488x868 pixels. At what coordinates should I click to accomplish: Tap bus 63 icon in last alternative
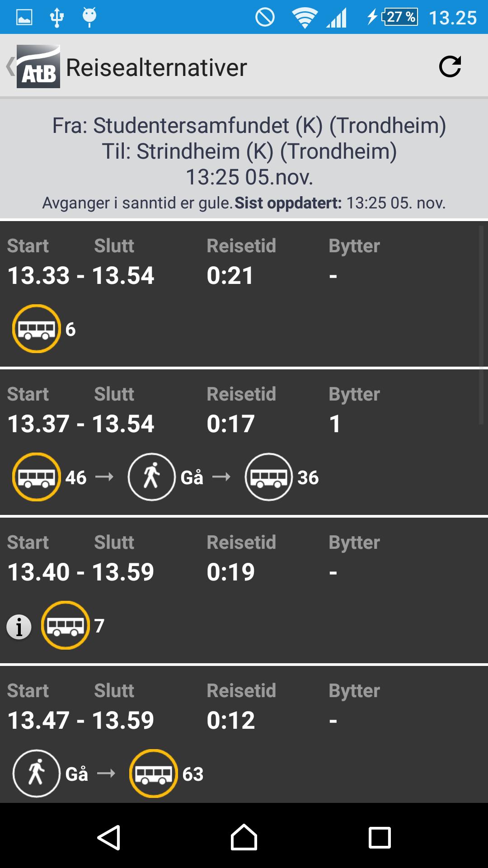pos(154,773)
